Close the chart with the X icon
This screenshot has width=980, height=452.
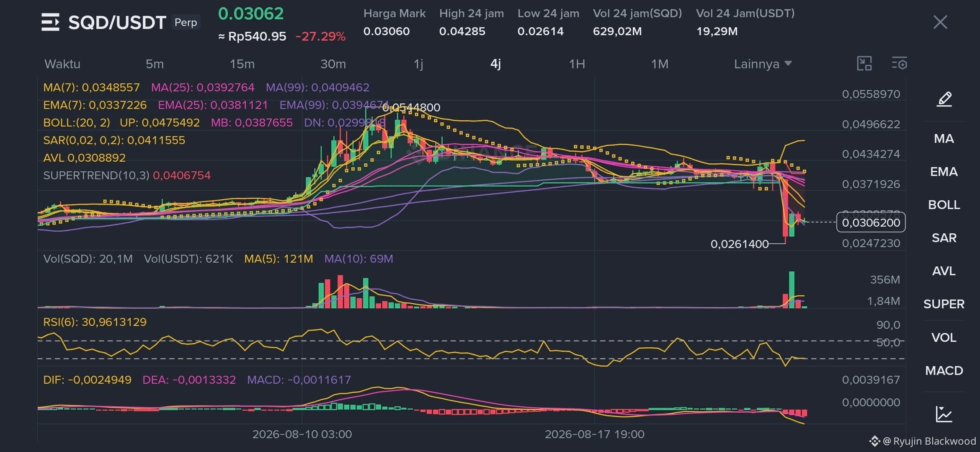(940, 22)
